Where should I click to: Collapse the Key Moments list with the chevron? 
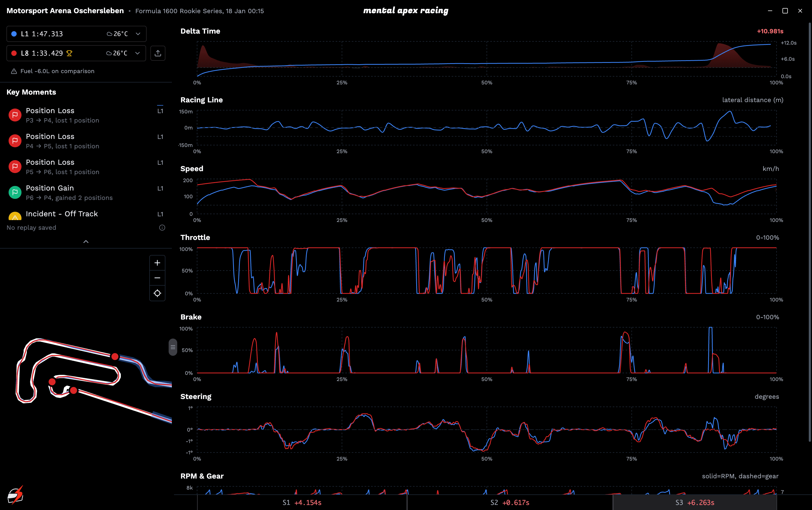point(86,242)
